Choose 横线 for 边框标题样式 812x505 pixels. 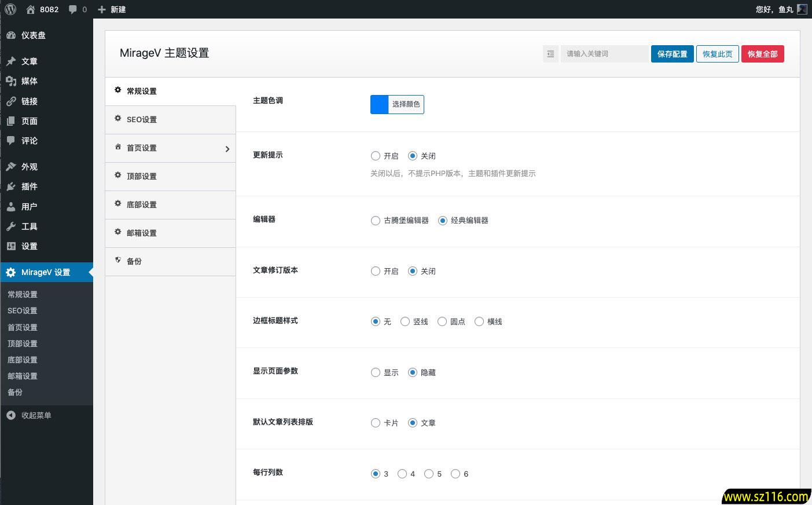click(479, 321)
